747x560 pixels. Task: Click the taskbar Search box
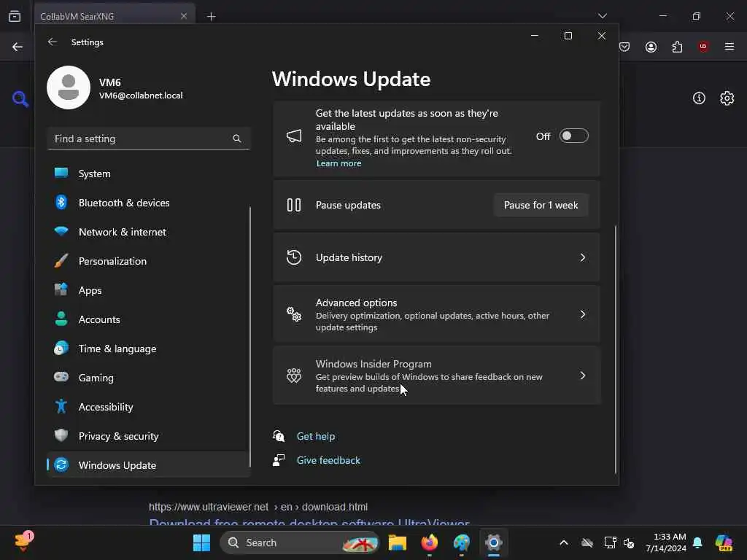[x=300, y=542]
